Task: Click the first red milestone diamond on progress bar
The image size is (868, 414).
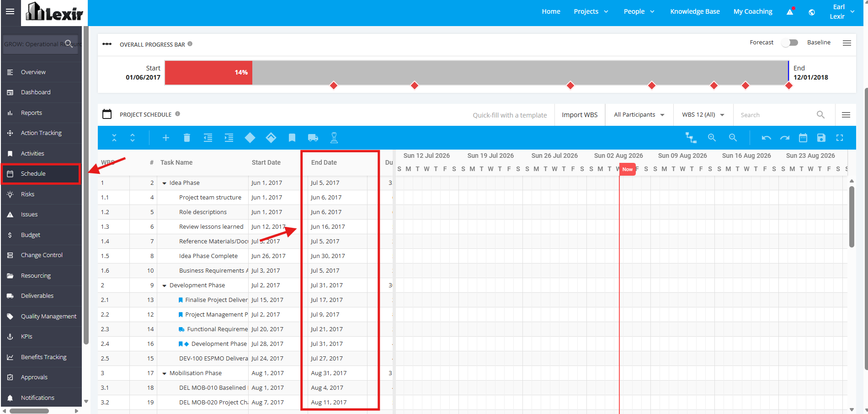Action: click(x=334, y=86)
